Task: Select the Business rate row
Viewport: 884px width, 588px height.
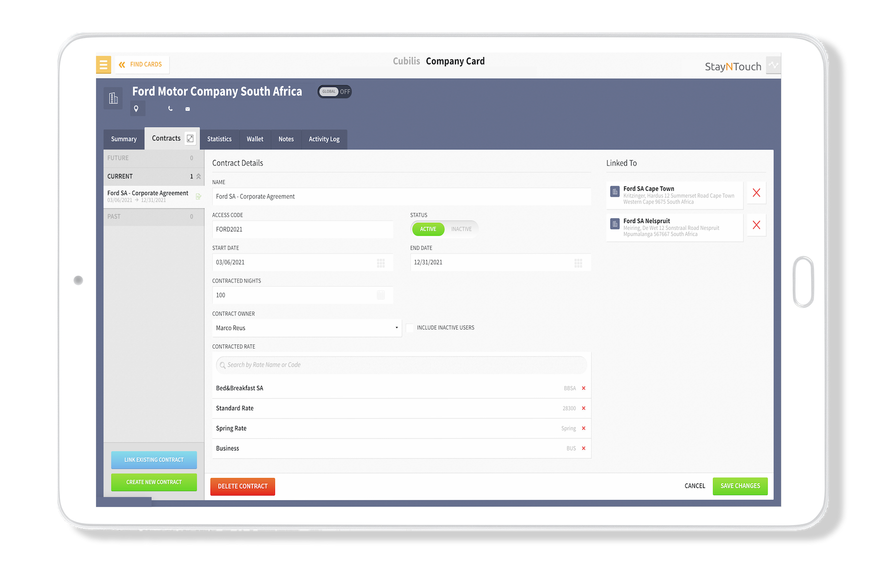Action: click(401, 448)
